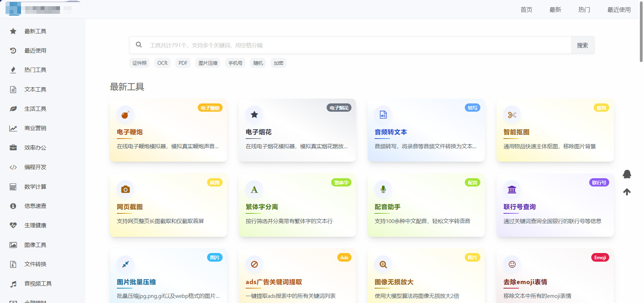This screenshot has width=644, height=303.
Task: Click the back-to-top arrow icon
Action: click(x=627, y=192)
